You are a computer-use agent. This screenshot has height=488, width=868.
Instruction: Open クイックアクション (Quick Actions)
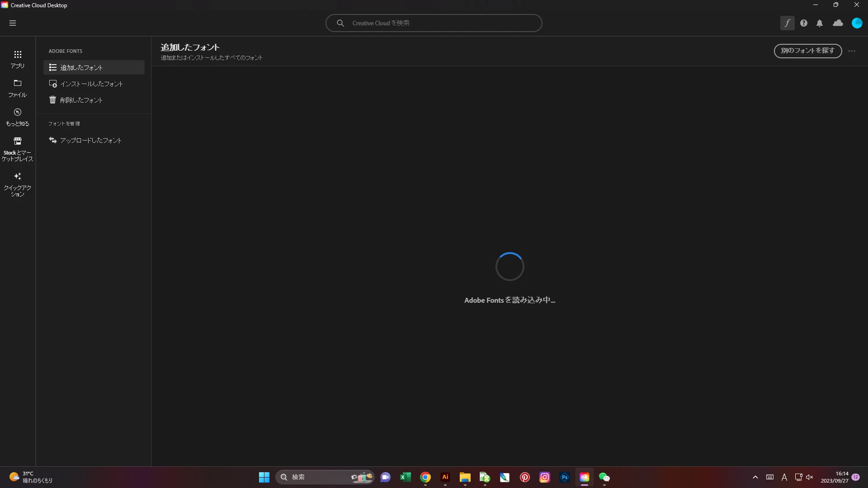[18, 184]
